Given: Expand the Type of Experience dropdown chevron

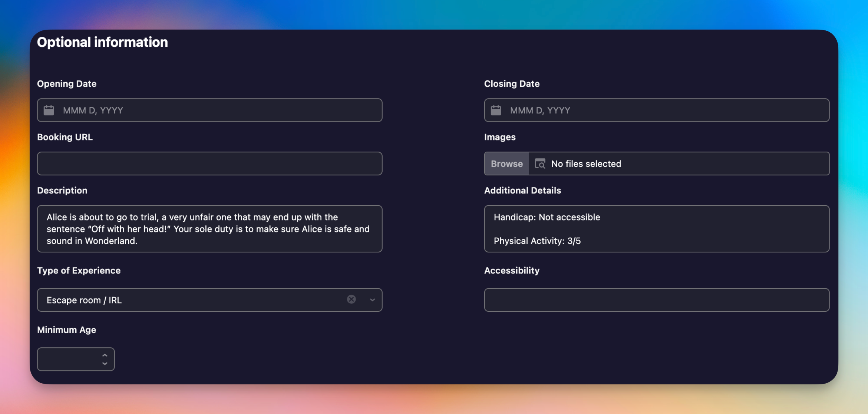Looking at the screenshot, I should tap(372, 300).
